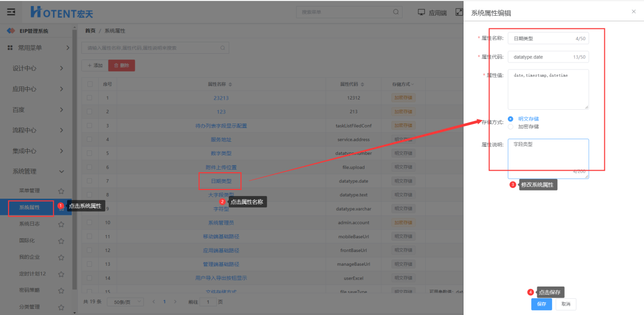This screenshot has width=644, height=315.
Task: Star the 分类管理 menu item
Action: (61, 307)
